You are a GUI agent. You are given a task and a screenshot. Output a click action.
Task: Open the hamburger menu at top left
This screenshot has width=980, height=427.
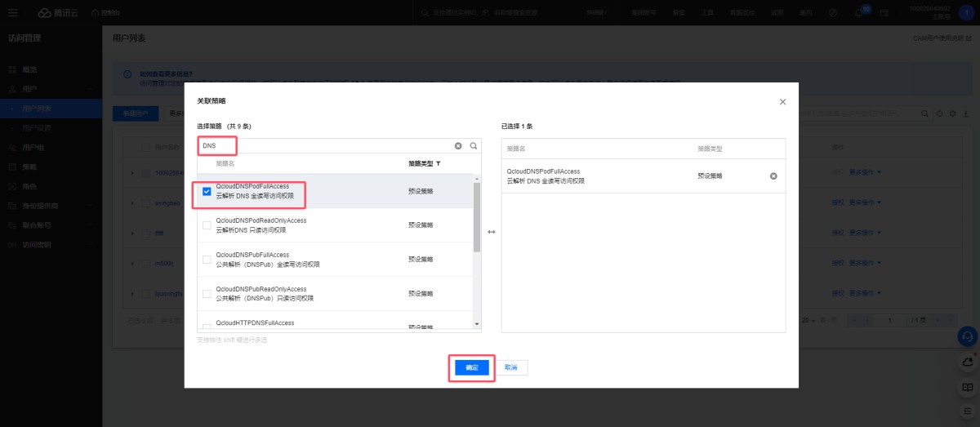[x=12, y=13]
